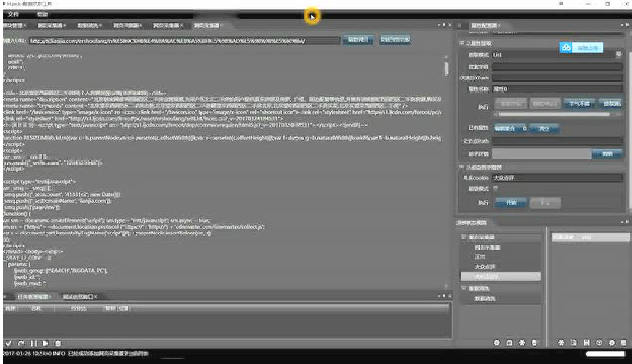The image size is (632, 364).
Task: Click the refresh page button beside URL
Action: pos(358,40)
